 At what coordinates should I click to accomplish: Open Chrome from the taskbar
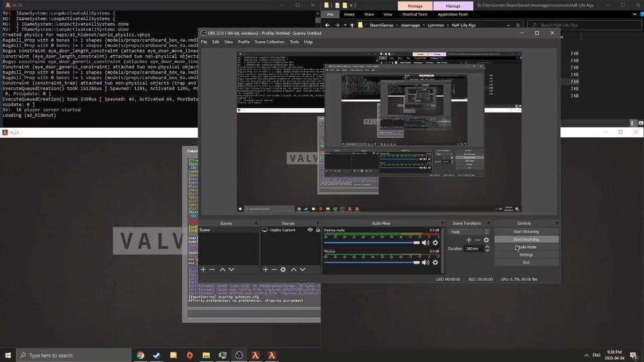tap(141, 355)
